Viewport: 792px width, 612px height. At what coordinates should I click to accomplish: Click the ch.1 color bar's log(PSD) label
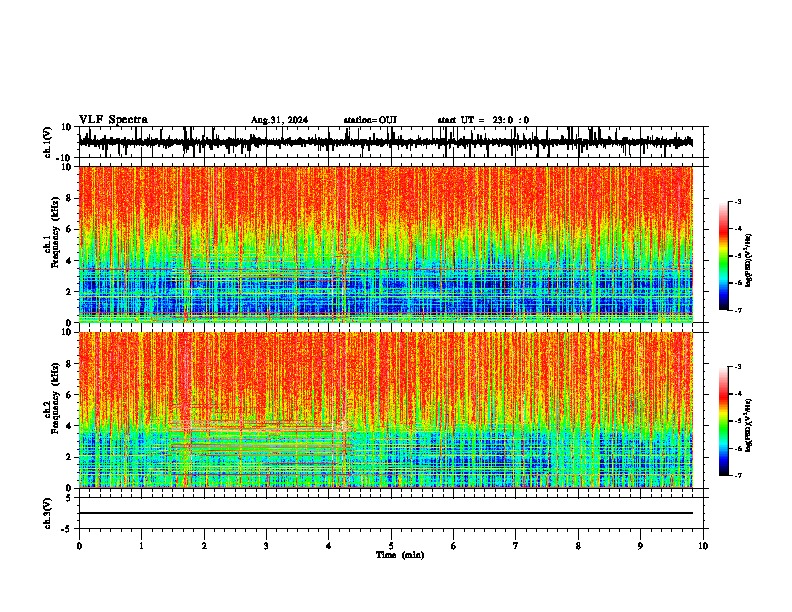pyautogui.click(x=748, y=261)
